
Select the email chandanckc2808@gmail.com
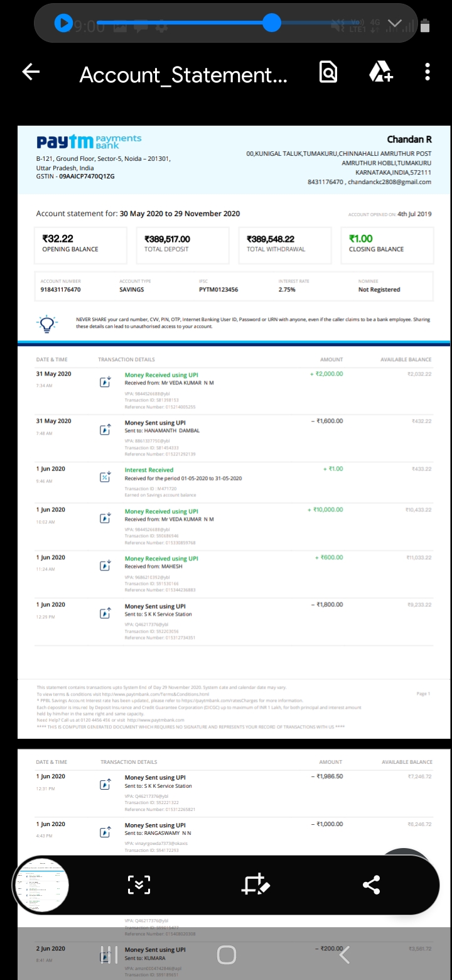pos(389,182)
